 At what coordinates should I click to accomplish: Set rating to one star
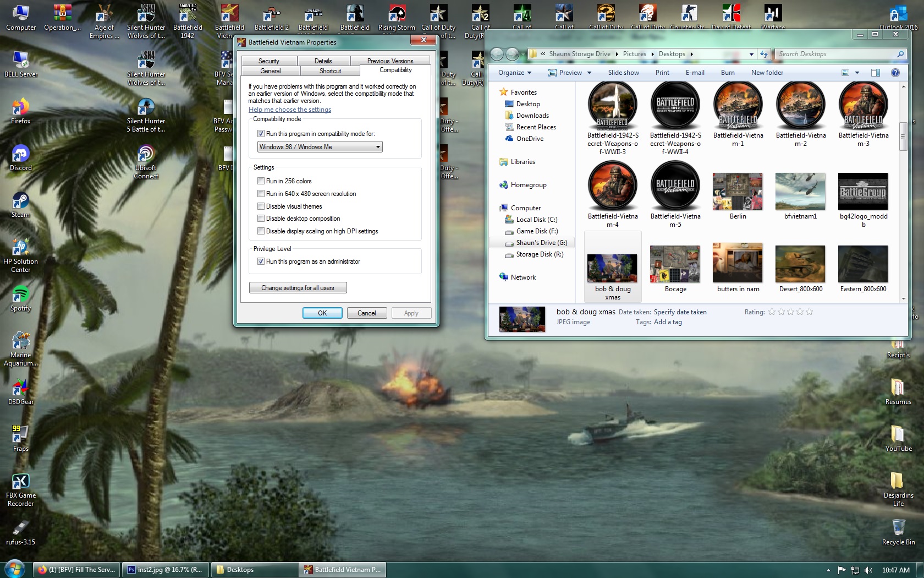tap(772, 312)
